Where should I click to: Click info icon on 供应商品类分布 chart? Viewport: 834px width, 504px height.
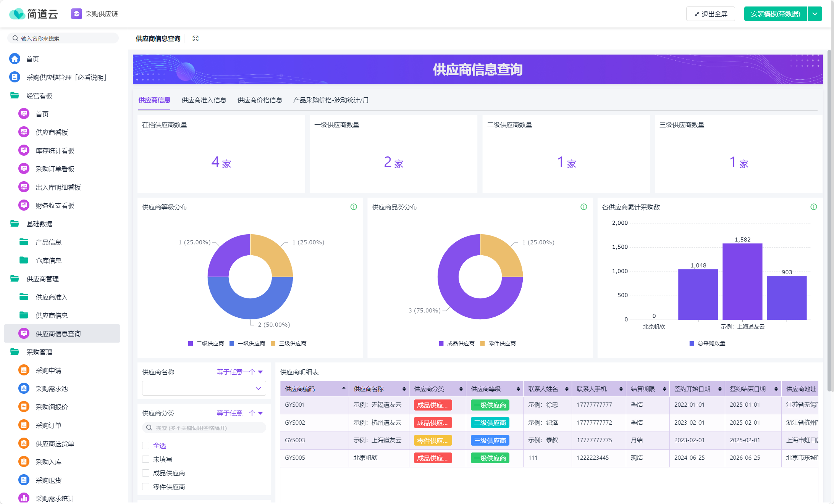pyautogui.click(x=583, y=207)
